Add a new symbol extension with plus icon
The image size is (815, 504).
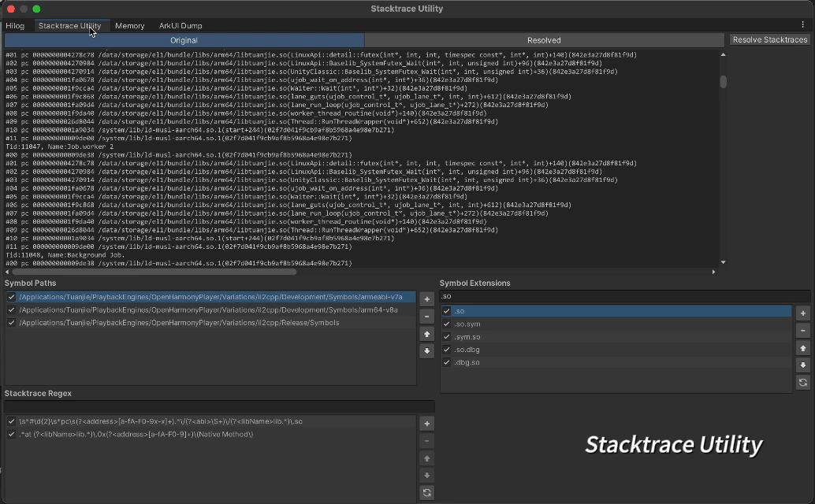[x=802, y=313]
